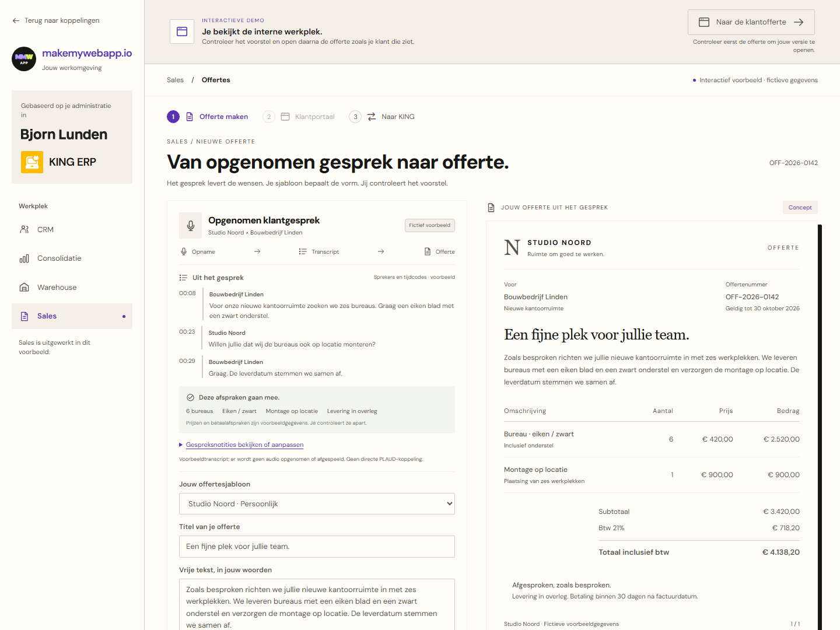The image size is (840, 630).
Task: Click the list icon beside Transcript
Action: (x=303, y=252)
